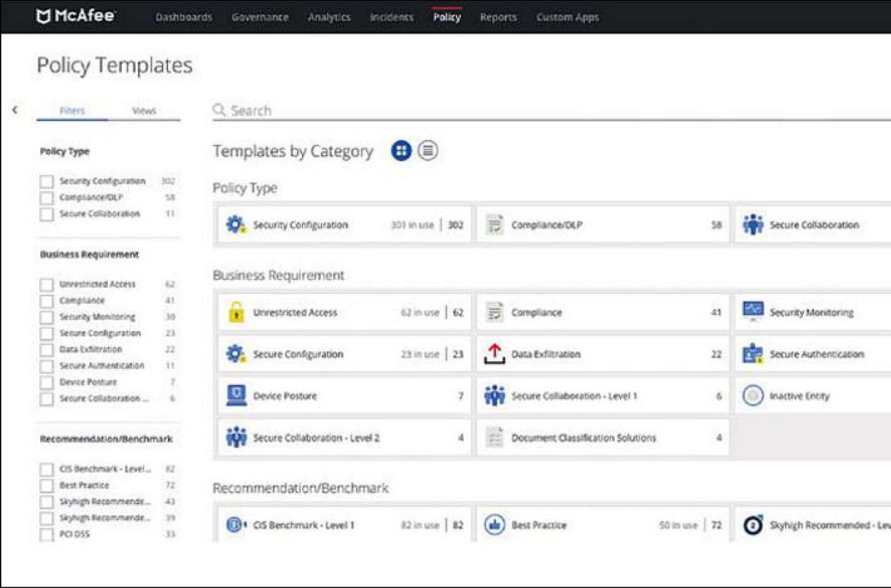Viewport: 891px width, 588px height.
Task: Open the Secure Collaboration - Level 1 card
Action: pyautogui.click(x=603, y=395)
